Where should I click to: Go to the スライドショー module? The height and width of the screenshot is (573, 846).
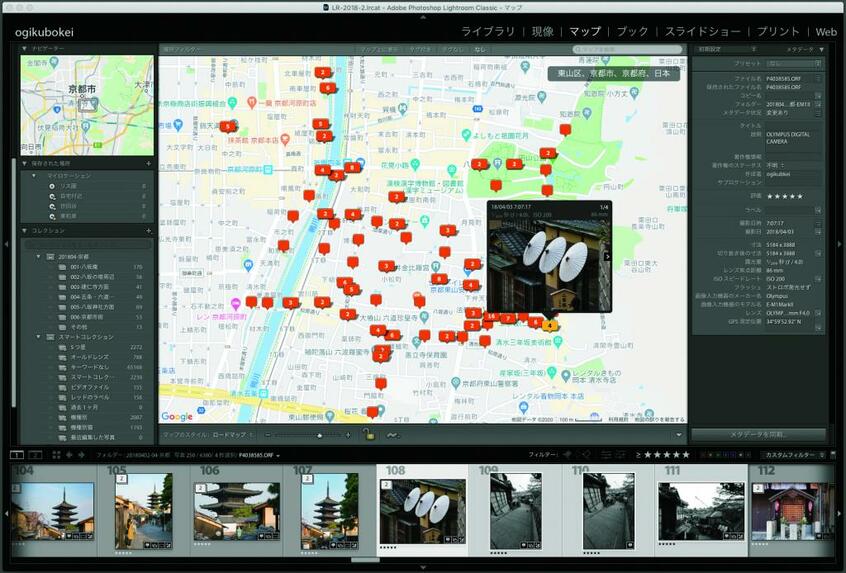click(702, 32)
